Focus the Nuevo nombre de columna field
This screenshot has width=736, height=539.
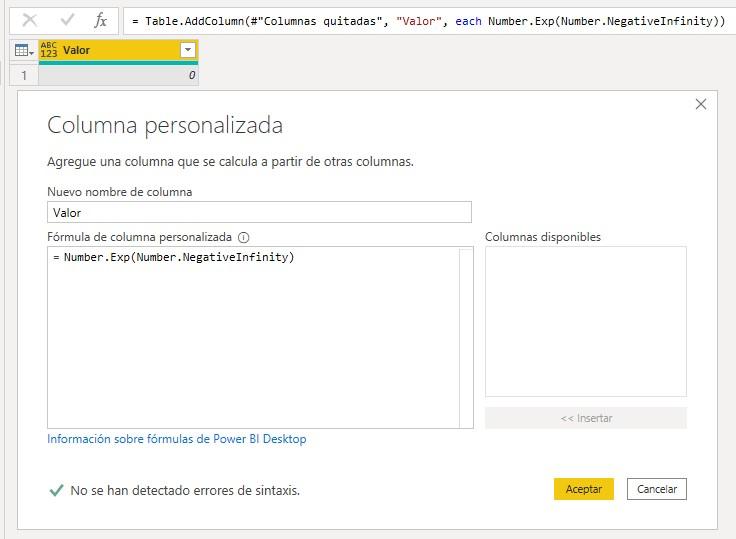(x=259, y=212)
